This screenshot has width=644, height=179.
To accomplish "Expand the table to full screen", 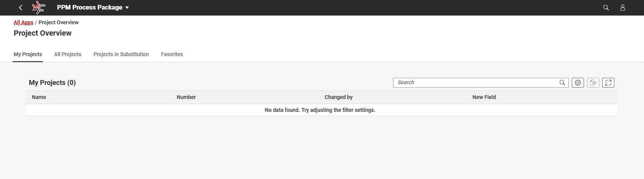I will (608, 83).
